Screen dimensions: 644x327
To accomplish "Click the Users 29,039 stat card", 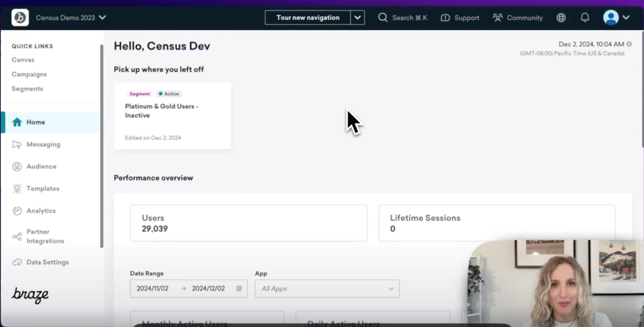I will [x=249, y=223].
